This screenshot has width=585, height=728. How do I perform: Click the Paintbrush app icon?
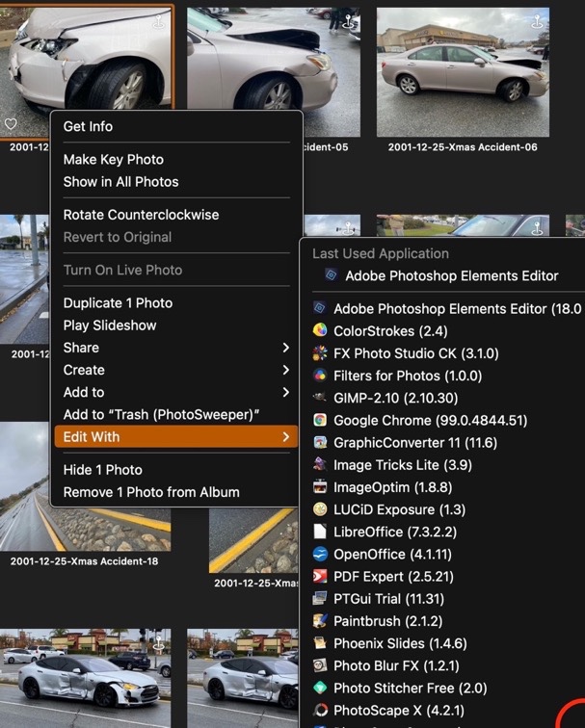[320, 621]
